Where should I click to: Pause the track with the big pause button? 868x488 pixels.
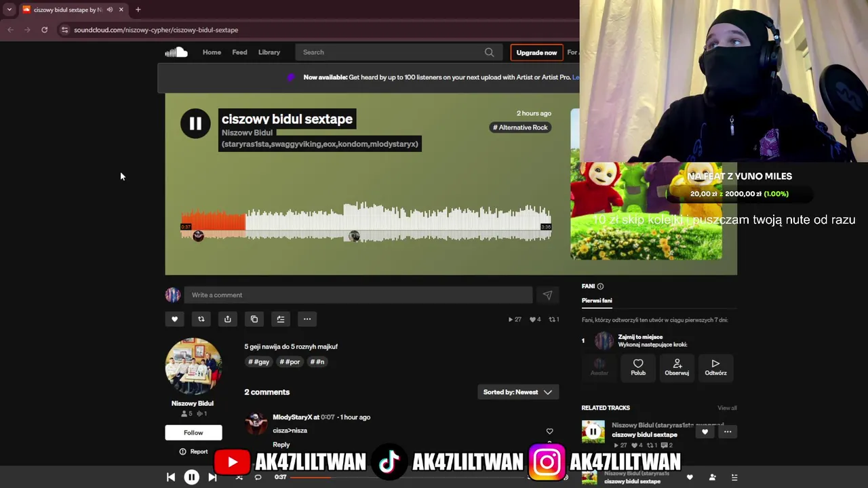click(x=195, y=123)
